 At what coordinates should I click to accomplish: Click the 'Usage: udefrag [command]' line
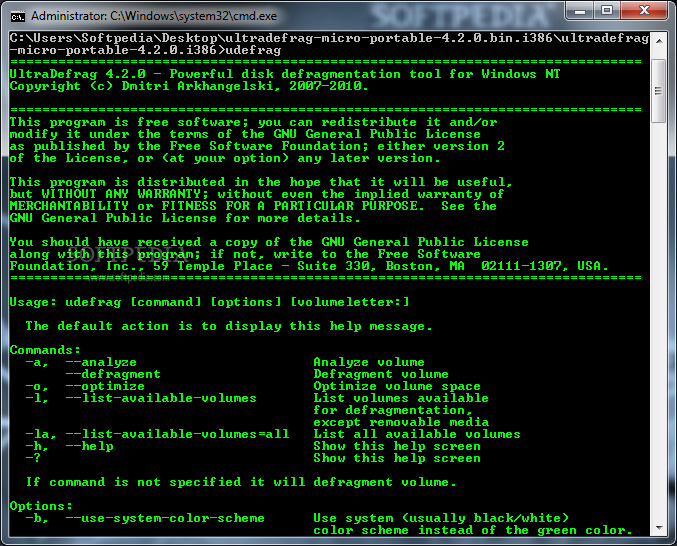209,302
